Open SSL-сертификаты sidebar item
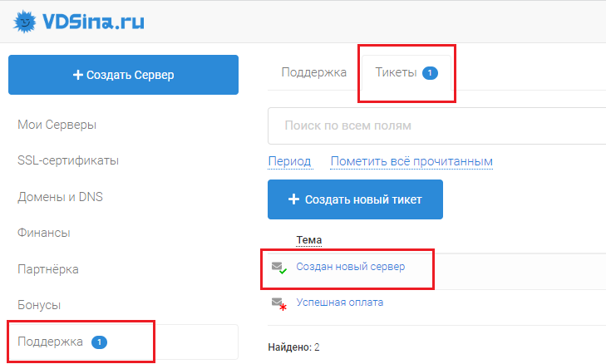Viewport: 606px width, 364px height. tap(68, 160)
